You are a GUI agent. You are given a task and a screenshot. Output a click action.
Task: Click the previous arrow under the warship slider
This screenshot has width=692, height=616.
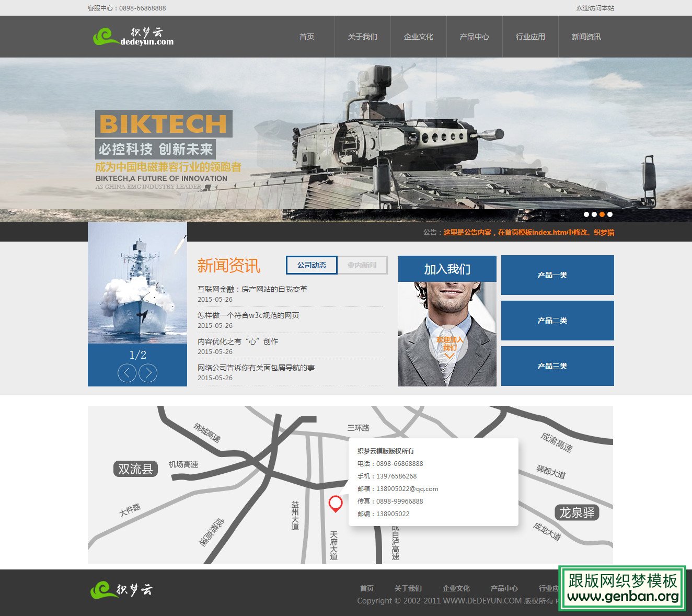tap(128, 373)
